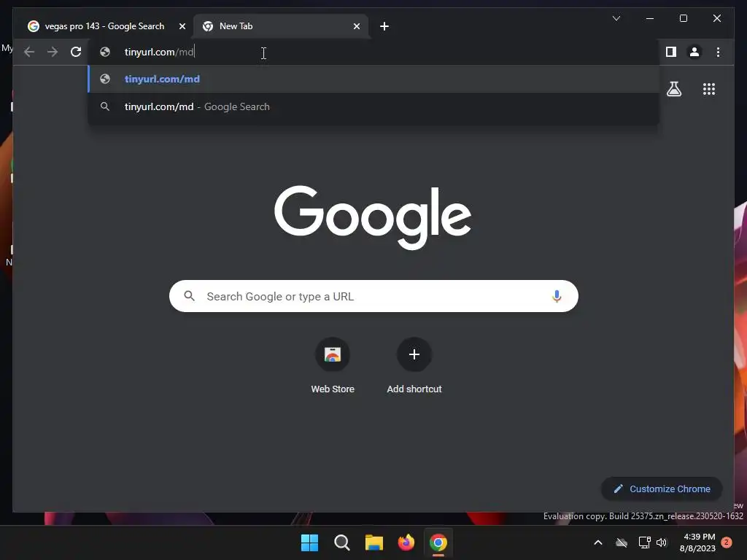Click the Customize Chrome button
The height and width of the screenshot is (560, 747).
pyautogui.click(x=662, y=489)
